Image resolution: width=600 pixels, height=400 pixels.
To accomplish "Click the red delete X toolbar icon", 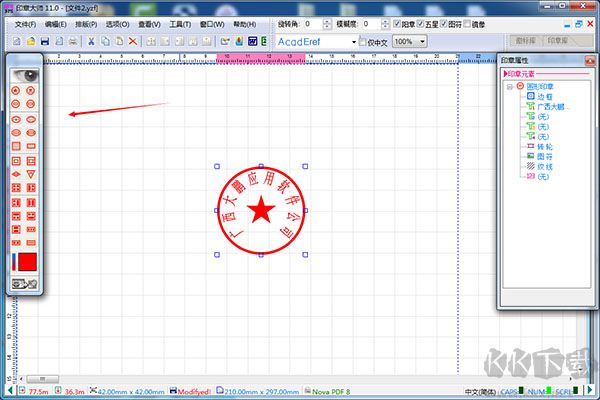I will pos(133,41).
